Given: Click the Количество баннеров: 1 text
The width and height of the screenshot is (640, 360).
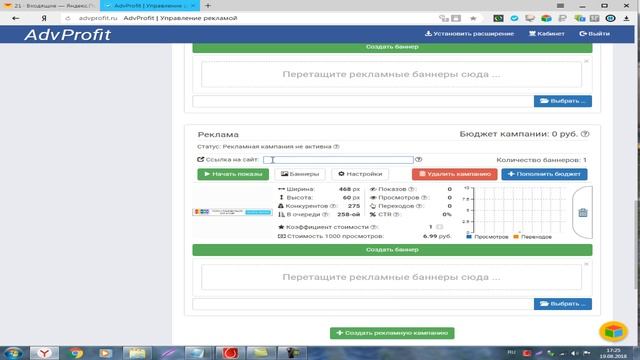Looking at the screenshot, I should click(541, 160).
